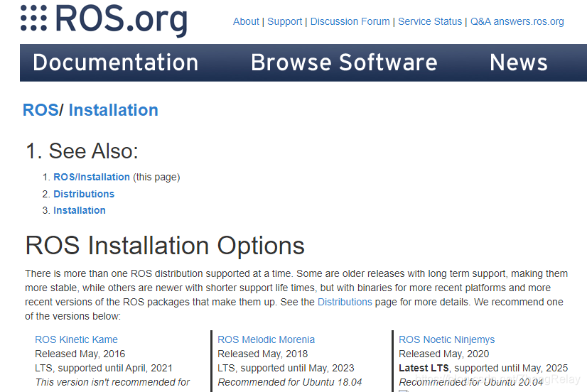This screenshot has width=587, height=392.
Task: Click 'Released May, 2018' text
Action: (x=263, y=354)
